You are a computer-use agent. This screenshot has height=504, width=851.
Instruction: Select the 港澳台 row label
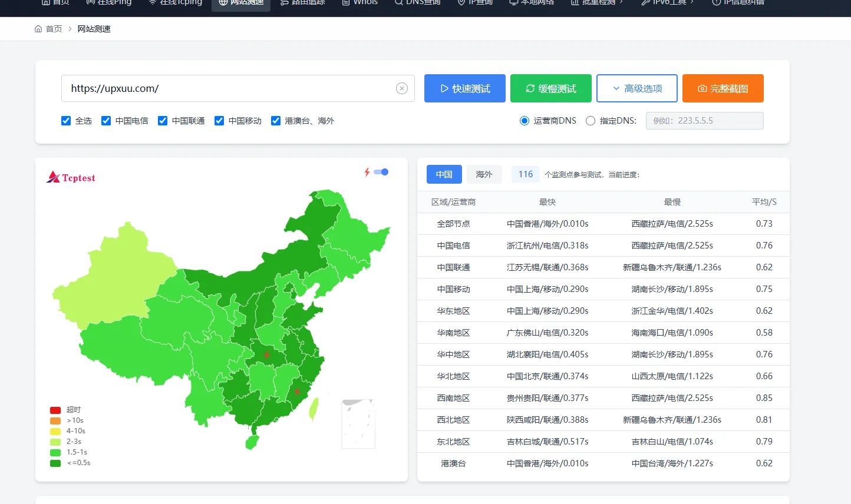coord(453,463)
